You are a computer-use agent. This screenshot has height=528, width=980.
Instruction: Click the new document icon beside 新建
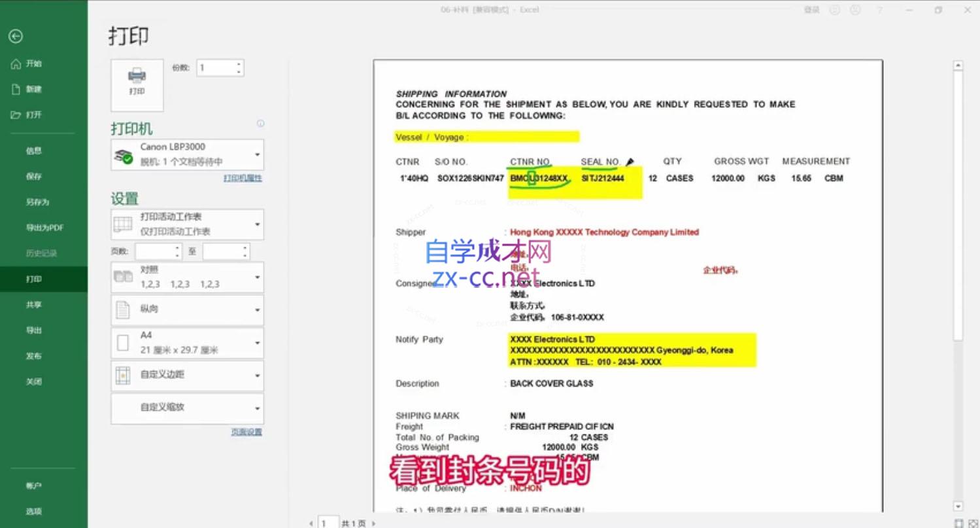coord(16,89)
